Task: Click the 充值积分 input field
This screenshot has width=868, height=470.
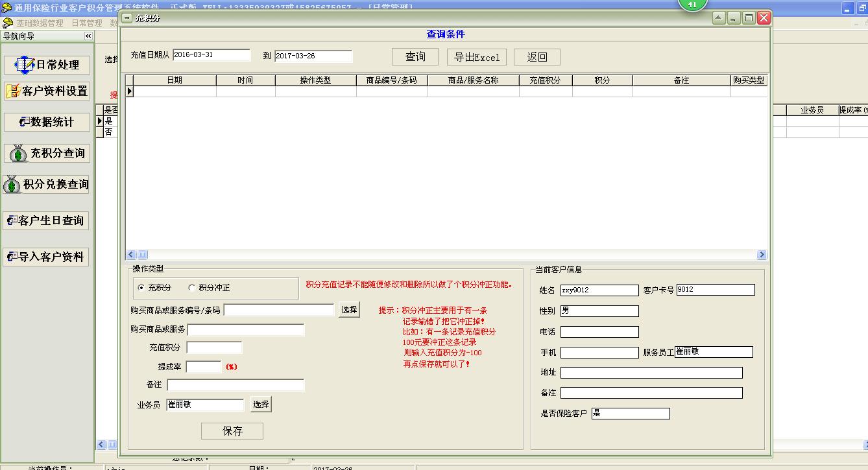Action: pyautogui.click(x=214, y=347)
